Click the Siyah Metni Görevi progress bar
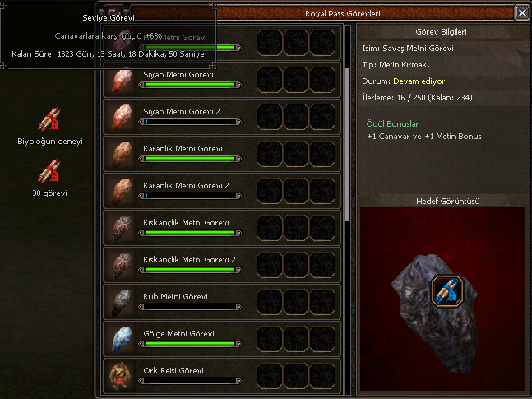 pyautogui.click(x=190, y=85)
